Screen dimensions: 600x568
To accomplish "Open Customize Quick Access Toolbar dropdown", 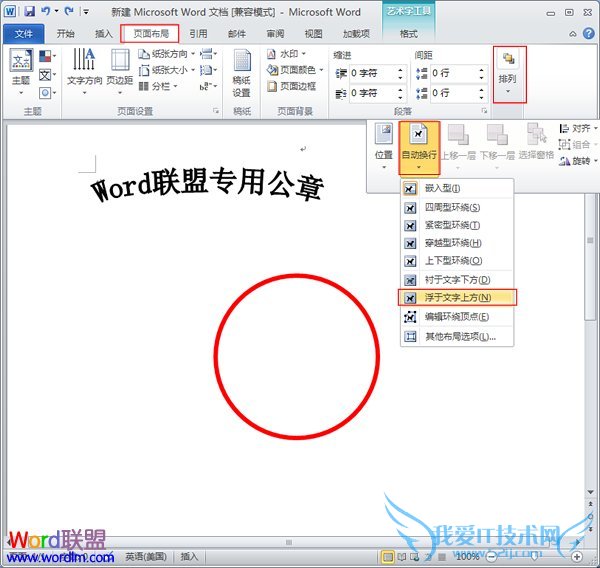I will pos(86,12).
